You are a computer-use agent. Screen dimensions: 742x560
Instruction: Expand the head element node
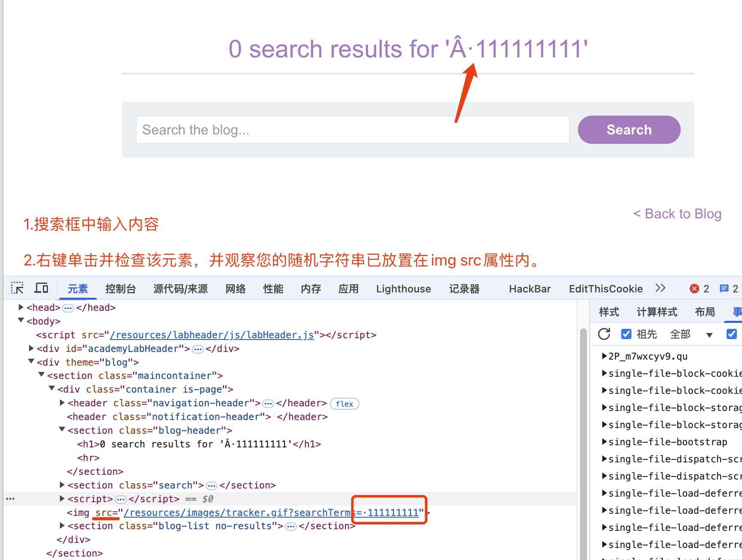[x=21, y=307]
